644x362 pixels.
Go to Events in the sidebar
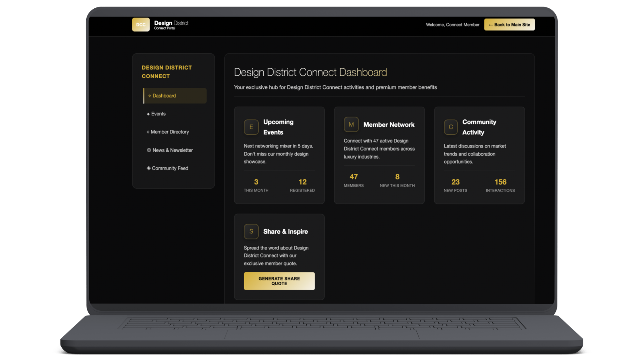point(158,114)
